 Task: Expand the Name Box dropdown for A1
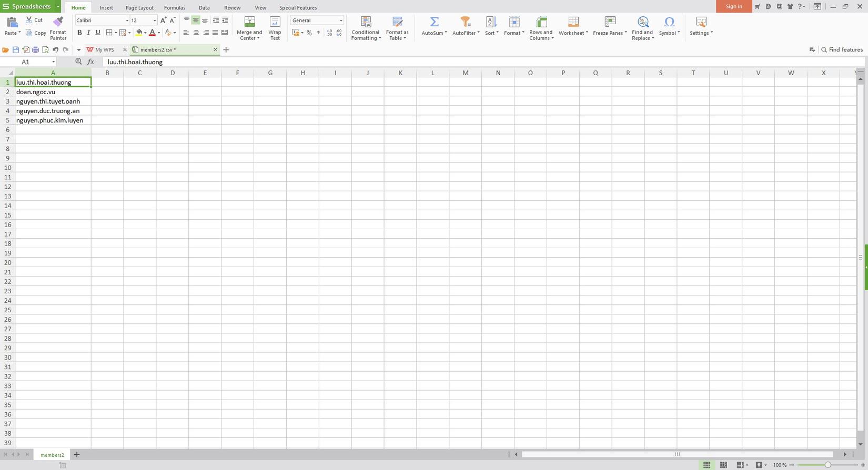(53, 62)
